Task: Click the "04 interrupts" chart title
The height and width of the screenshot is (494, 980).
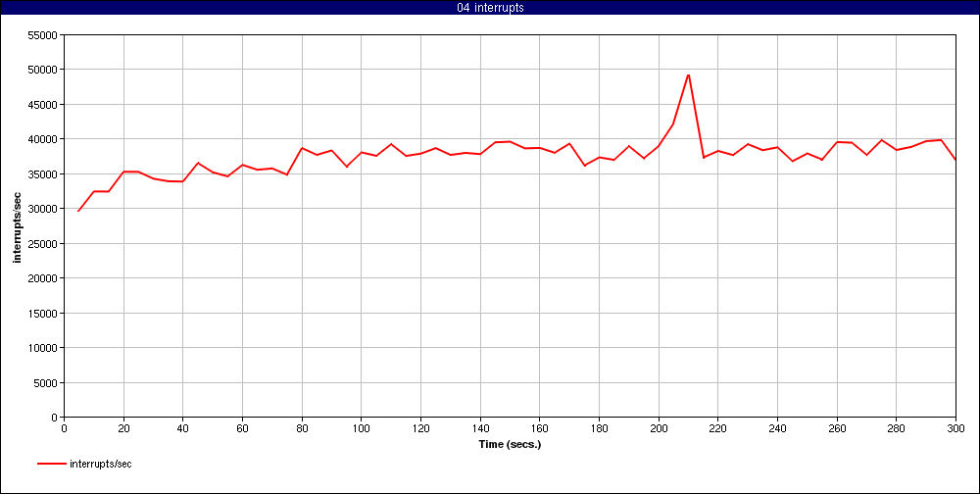Action: tap(490, 8)
